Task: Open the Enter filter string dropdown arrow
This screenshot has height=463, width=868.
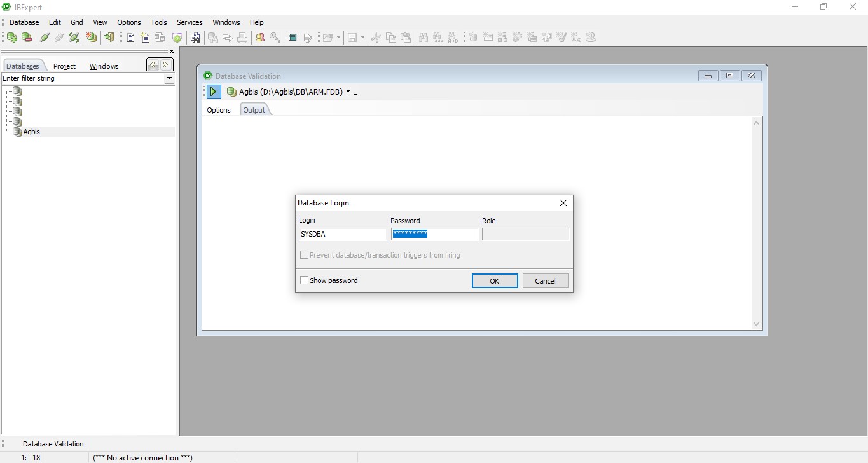Action: pos(169,78)
